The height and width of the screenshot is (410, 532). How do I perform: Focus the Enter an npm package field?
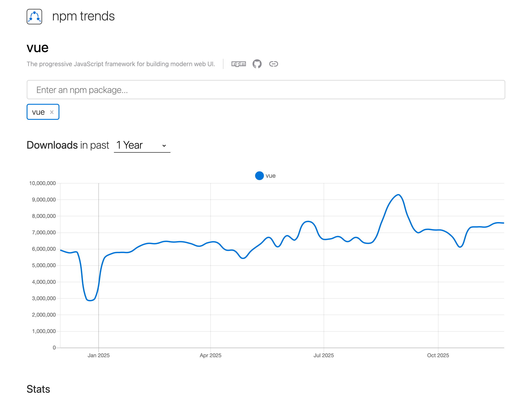pos(266,90)
